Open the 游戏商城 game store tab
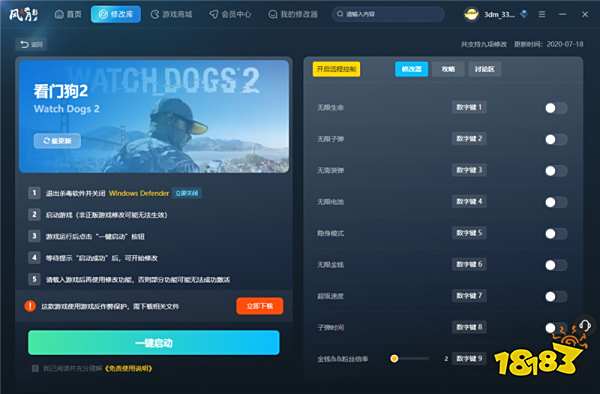Image resolution: width=600 pixels, height=394 pixels. 171,15
